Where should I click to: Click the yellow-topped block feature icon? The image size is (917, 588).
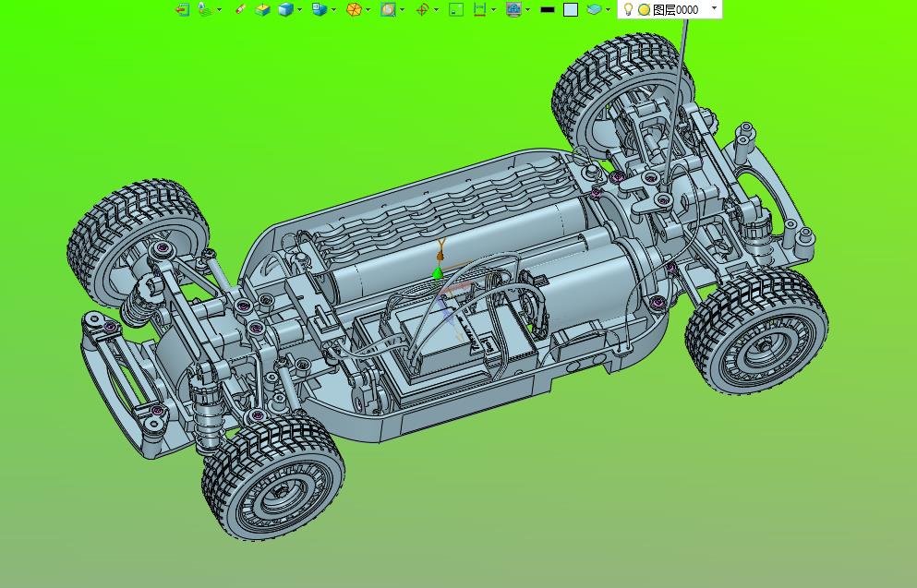pyautogui.click(x=263, y=9)
